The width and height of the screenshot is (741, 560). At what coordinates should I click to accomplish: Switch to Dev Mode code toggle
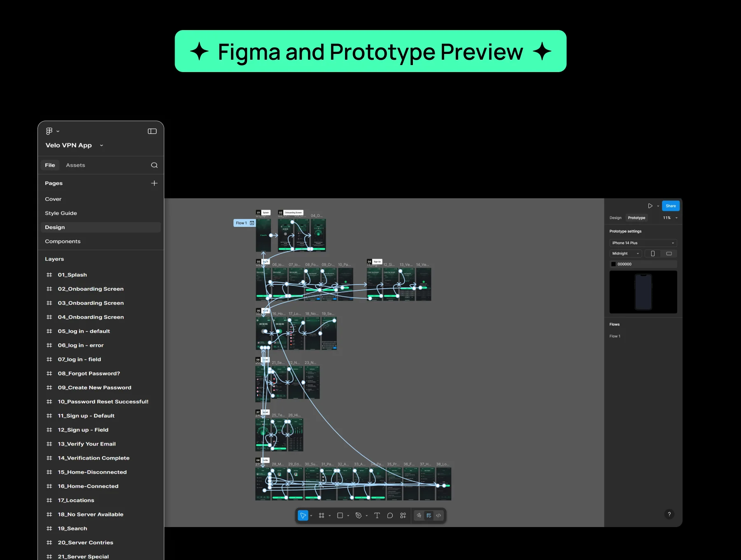pyautogui.click(x=439, y=516)
